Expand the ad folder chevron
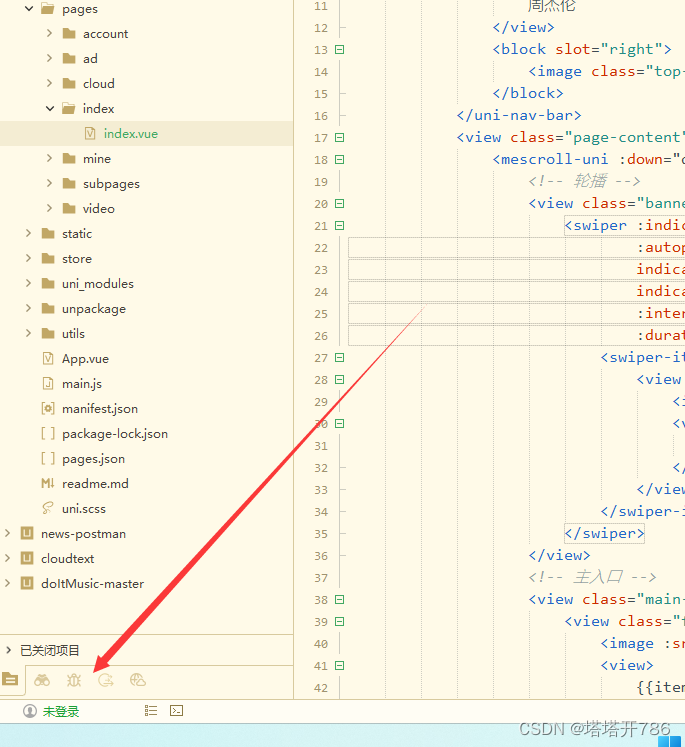Viewport: 685px width, 747px height. (x=50, y=58)
